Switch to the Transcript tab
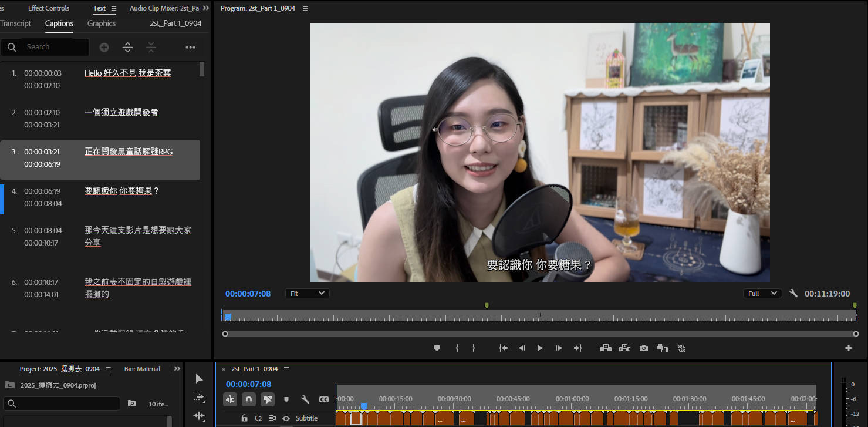The image size is (868, 427). click(16, 23)
